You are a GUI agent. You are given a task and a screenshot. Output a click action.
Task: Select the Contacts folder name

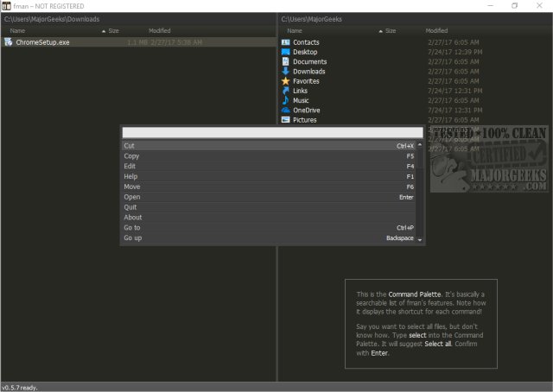(306, 42)
